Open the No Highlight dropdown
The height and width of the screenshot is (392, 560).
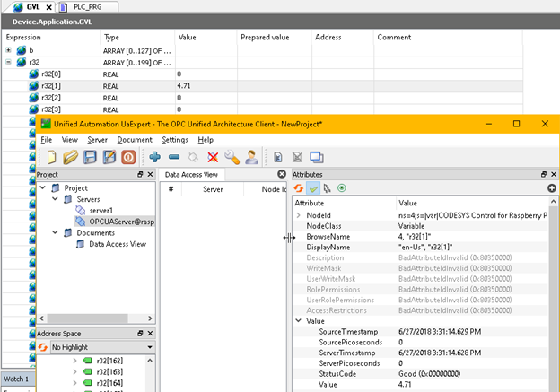pos(102,347)
